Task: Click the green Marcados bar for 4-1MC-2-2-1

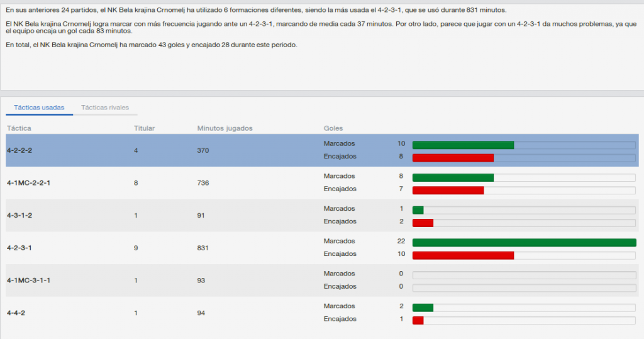Action: pyautogui.click(x=453, y=177)
